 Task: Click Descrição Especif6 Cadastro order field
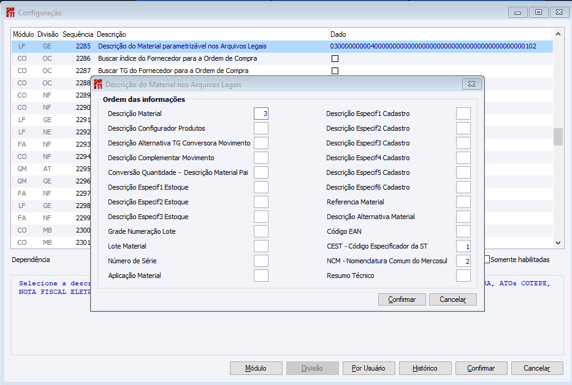[x=463, y=187]
